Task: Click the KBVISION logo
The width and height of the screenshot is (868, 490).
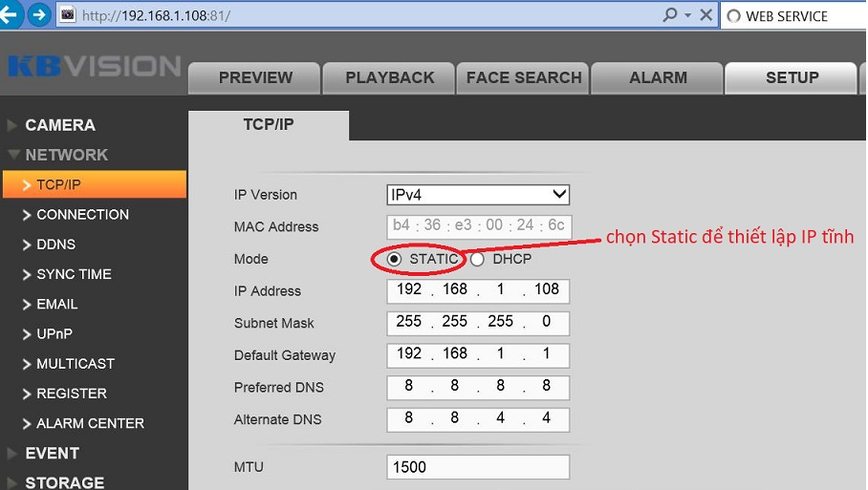Action: [93, 67]
